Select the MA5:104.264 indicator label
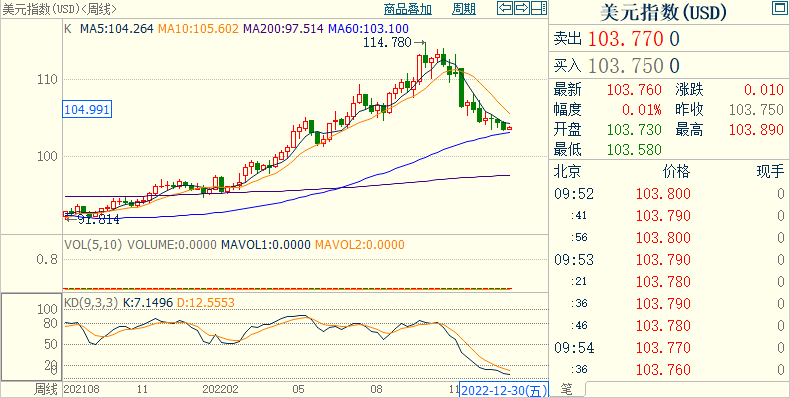The width and height of the screenshot is (790, 398). pos(116,29)
